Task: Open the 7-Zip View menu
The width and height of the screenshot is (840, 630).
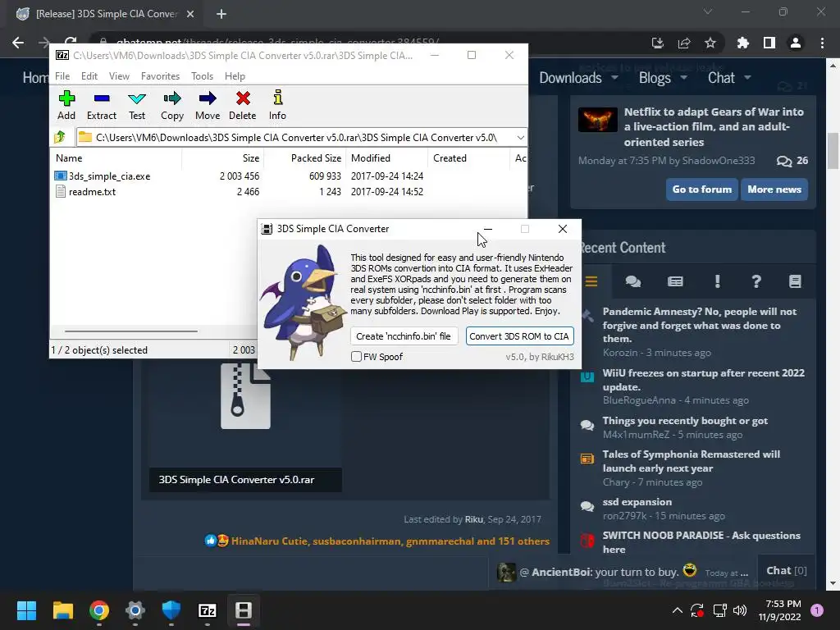Action: coord(119,76)
